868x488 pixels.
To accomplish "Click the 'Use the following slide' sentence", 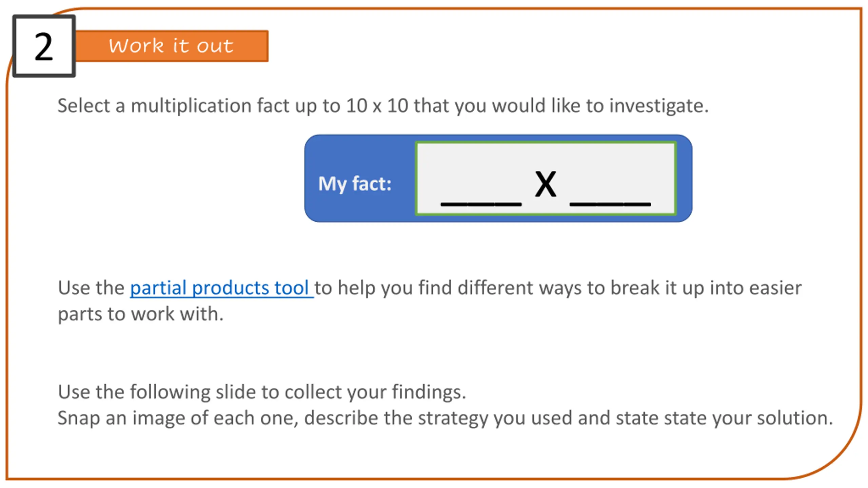I will [x=262, y=392].
